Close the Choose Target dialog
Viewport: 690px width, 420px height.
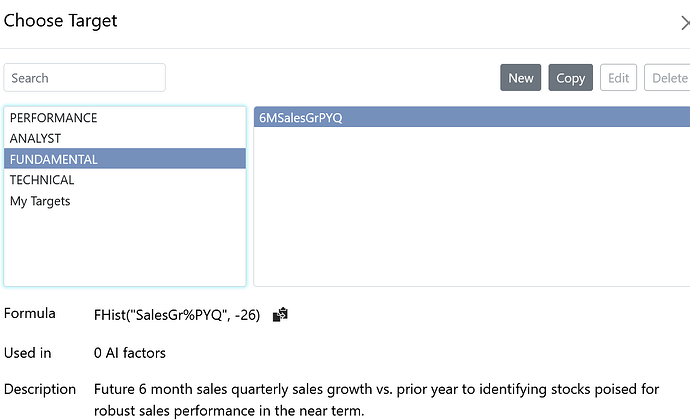pos(684,23)
